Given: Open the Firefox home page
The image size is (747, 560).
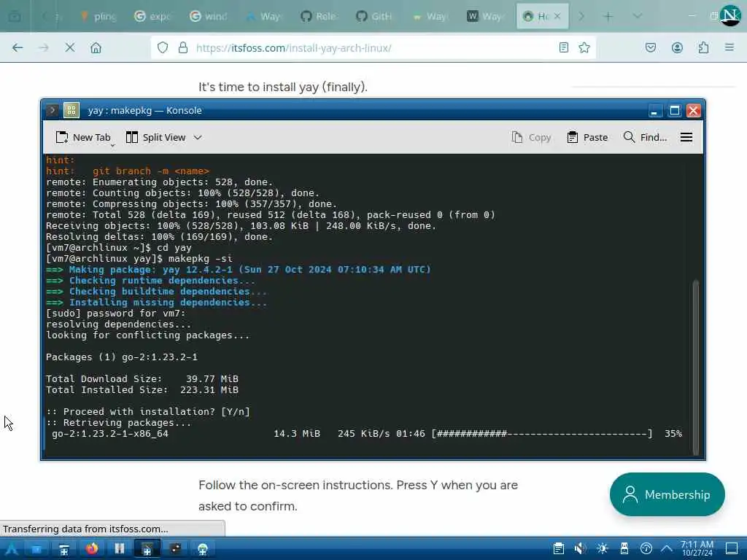Looking at the screenshot, I should click(96, 47).
